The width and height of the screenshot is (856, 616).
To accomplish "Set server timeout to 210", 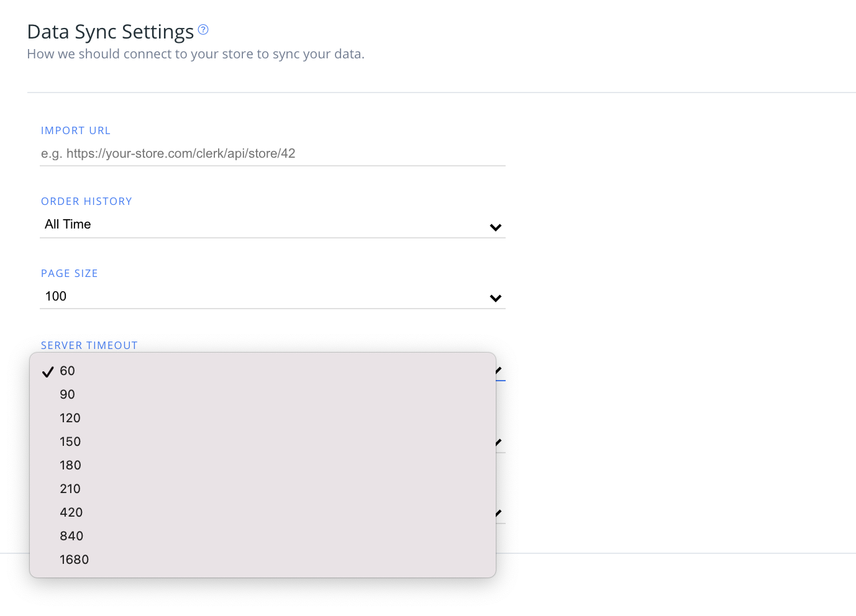I will pos(70,489).
